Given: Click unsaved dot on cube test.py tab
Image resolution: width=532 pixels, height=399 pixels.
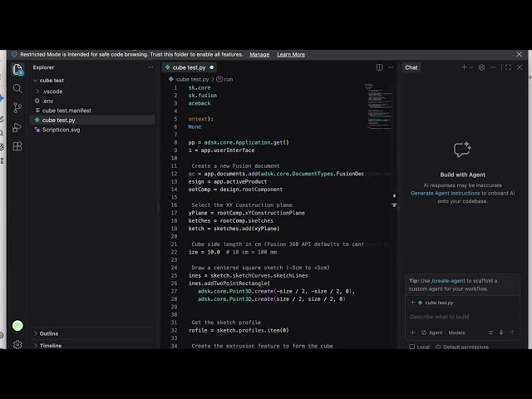Looking at the screenshot, I should click(x=212, y=67).
